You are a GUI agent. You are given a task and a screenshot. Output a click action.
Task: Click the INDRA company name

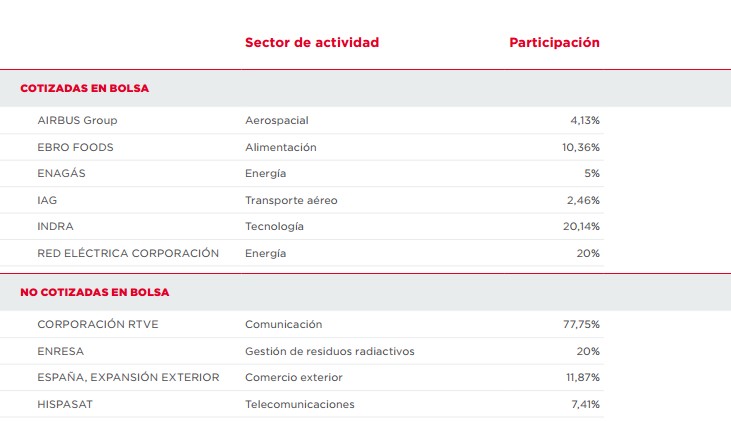pos(55,227)
